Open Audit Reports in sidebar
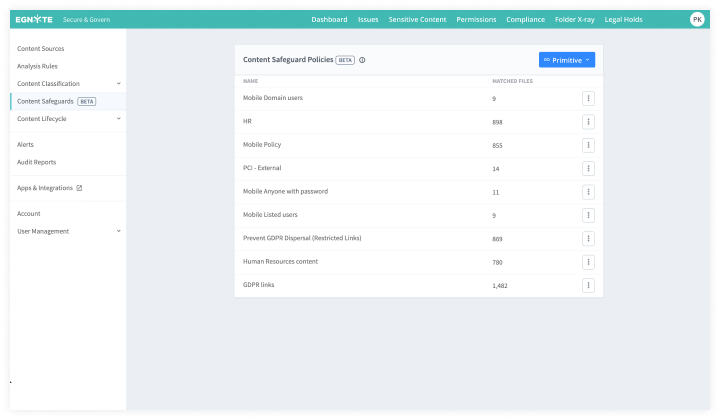 37,162
